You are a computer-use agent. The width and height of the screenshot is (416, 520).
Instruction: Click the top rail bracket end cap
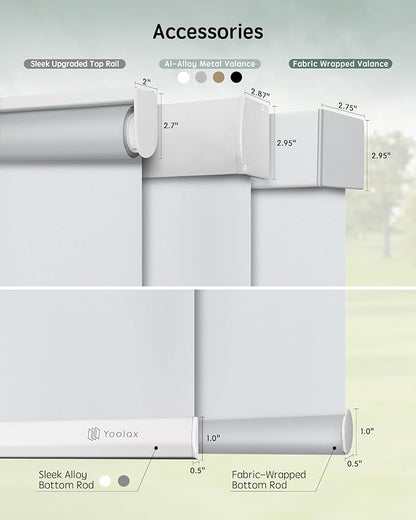pos(147,123)
